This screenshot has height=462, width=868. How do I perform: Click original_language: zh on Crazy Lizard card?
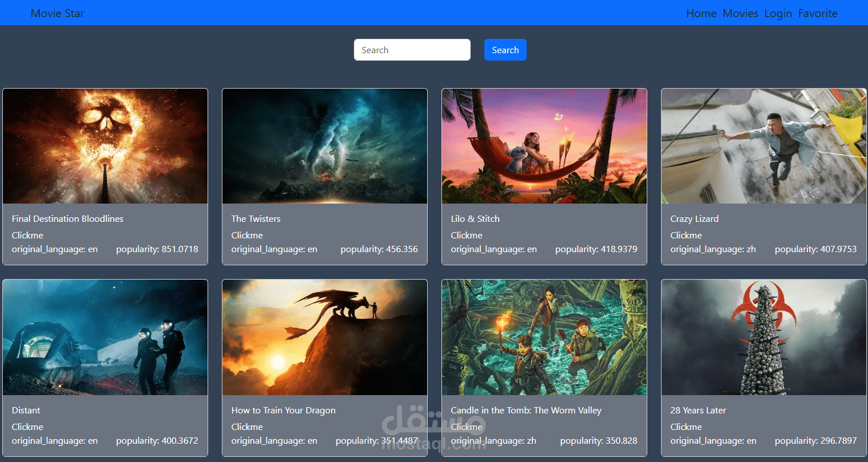tap(713, 249)
